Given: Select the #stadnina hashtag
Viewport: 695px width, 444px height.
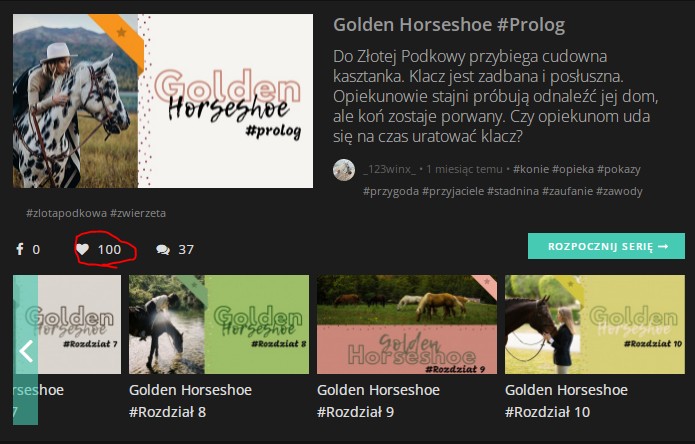Looking at the screenshot, I should [x=512, y=191].
